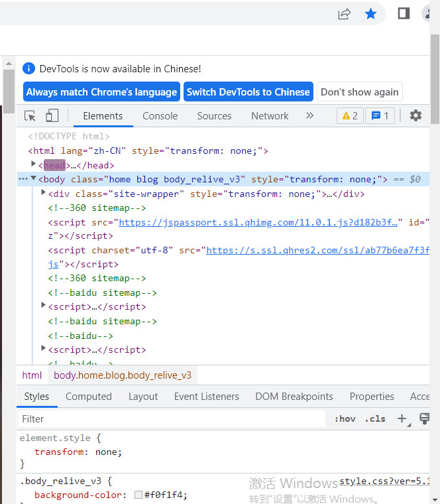Screen dimensions: 440x504
Task: Activate the inspect element picker icon
Action: tap(30, 115)
